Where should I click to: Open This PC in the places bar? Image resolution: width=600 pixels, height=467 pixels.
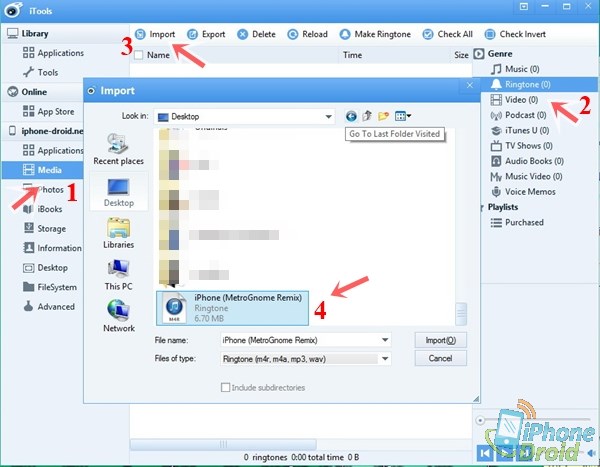[119, 274]
